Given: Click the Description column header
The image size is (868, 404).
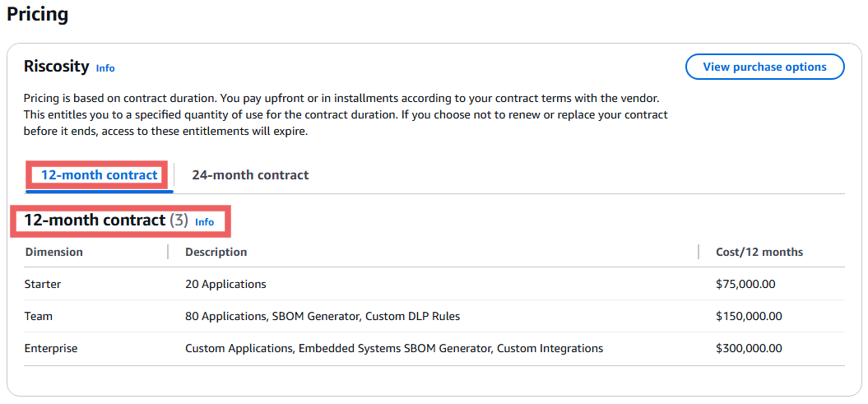Looking at the screenshot, I should coord(216,253).
